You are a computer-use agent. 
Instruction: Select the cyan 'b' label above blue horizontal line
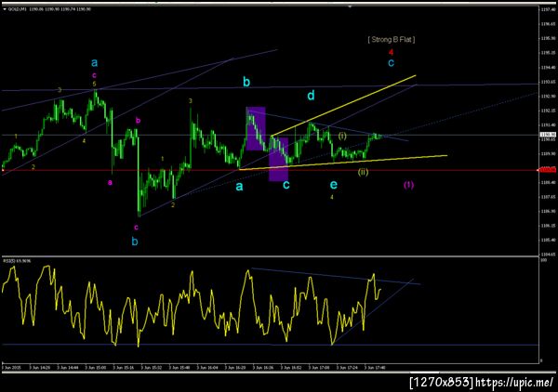246,82
